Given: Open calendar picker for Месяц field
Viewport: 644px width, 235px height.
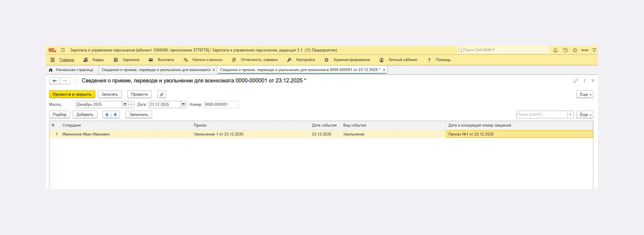Looking at the screenshot, I should coord(125,105).
